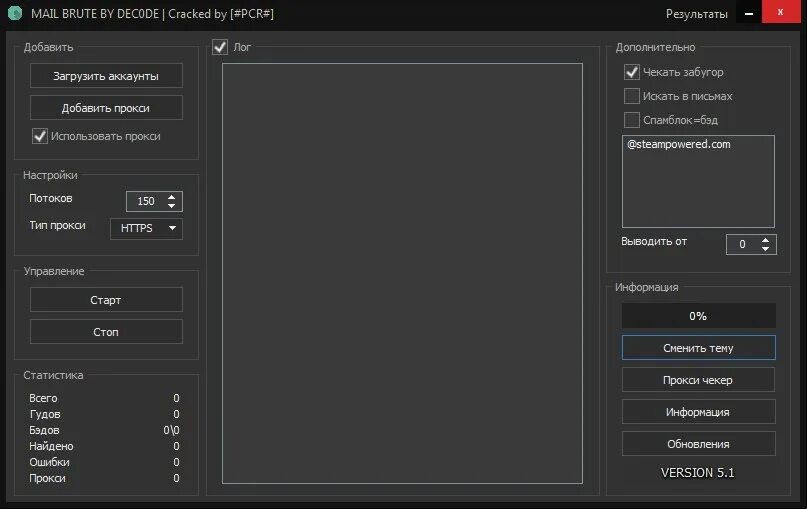Click the Ошибки statistic row
This screenshot has width=807, height=509.
(x=104, y=462)
